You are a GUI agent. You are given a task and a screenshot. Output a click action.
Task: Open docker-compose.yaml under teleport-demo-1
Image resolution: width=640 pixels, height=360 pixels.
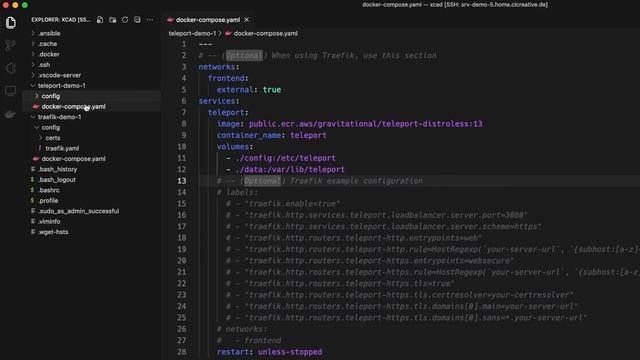(73, 107)
